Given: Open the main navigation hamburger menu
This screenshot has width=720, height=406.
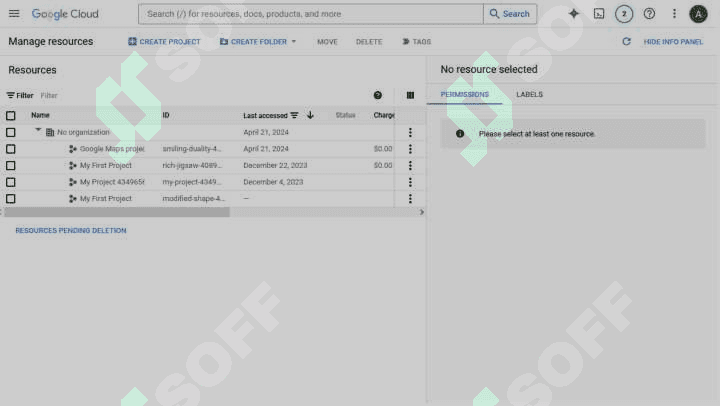Looking at the screenshot, I should click(14, 14).
